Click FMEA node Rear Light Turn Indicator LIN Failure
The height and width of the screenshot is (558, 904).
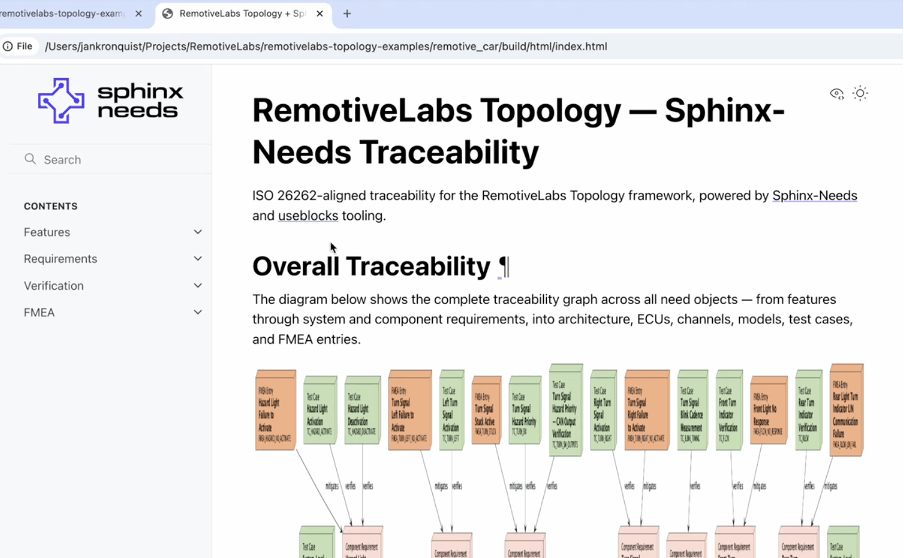click(846, 410)
